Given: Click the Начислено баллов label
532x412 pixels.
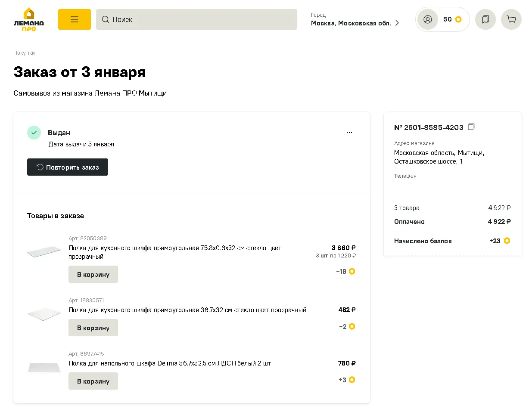Looking at the screenshot, I should pyautogui.click(x=423, y=241).
